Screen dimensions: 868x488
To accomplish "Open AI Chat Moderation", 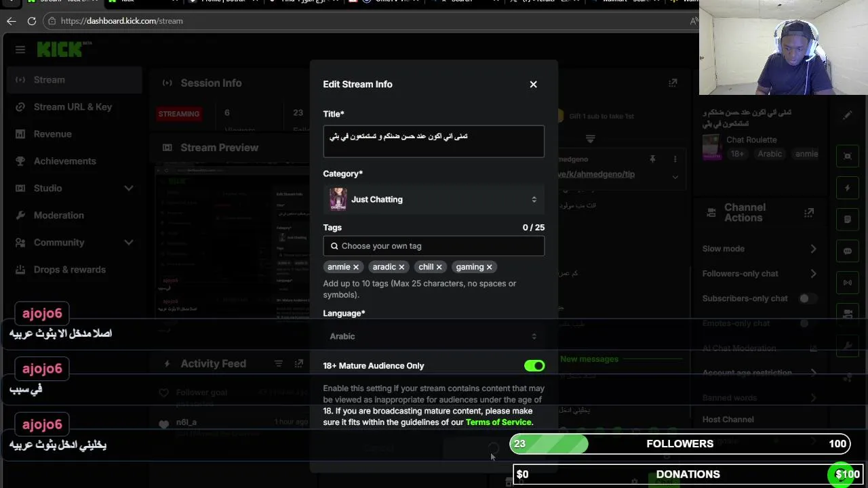I will click(759, 348).
